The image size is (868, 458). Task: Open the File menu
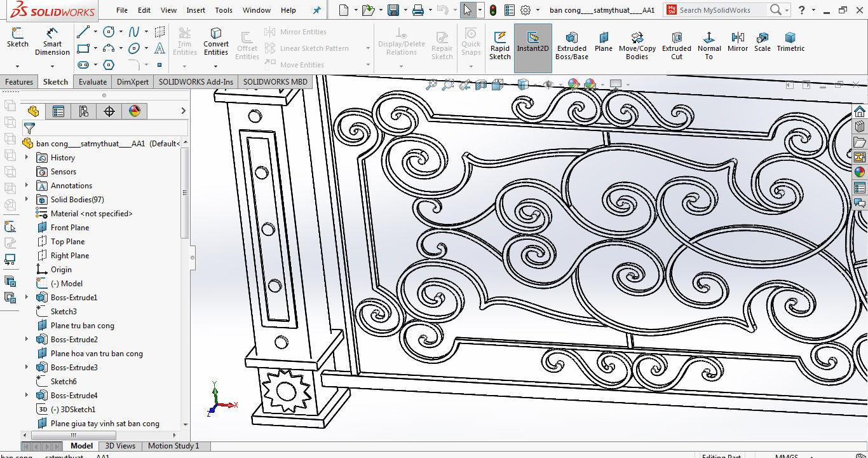[122, 10]
